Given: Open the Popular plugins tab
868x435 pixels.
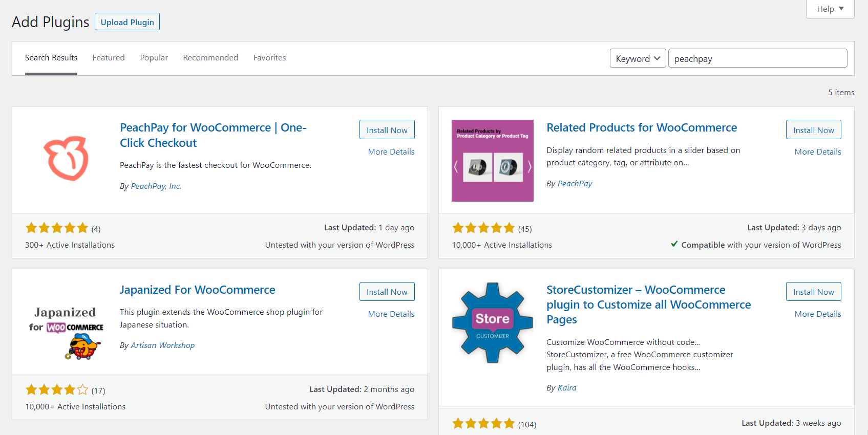Looking at the screenshot, I should (x=154, y=58).
